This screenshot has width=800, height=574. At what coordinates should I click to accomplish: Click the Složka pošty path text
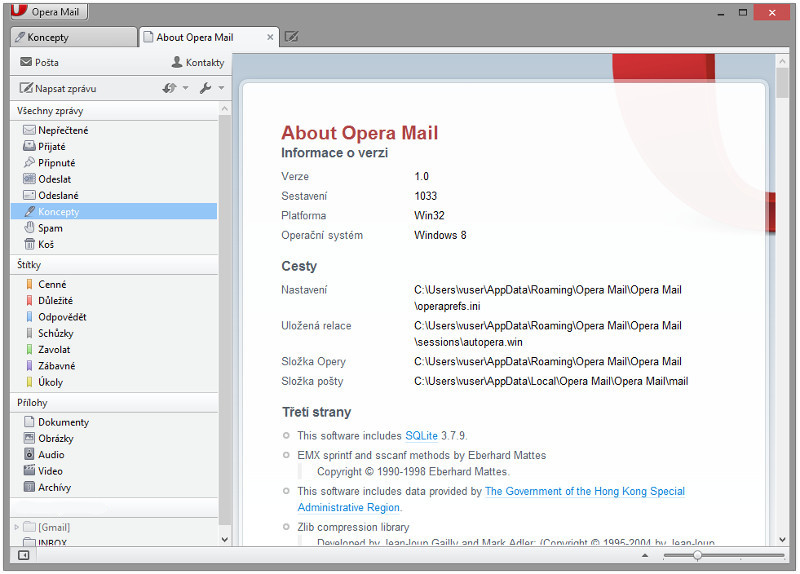coord(551,381)
